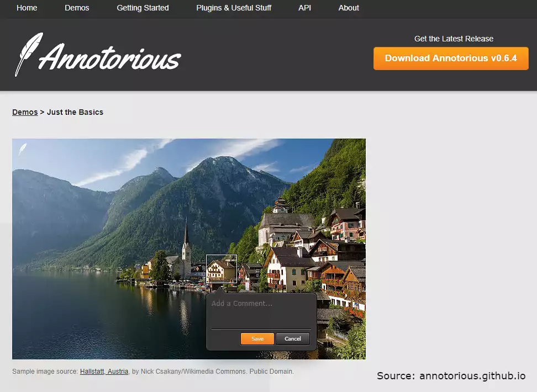Download Annotorious v0.6.4

tap(451, 59)
